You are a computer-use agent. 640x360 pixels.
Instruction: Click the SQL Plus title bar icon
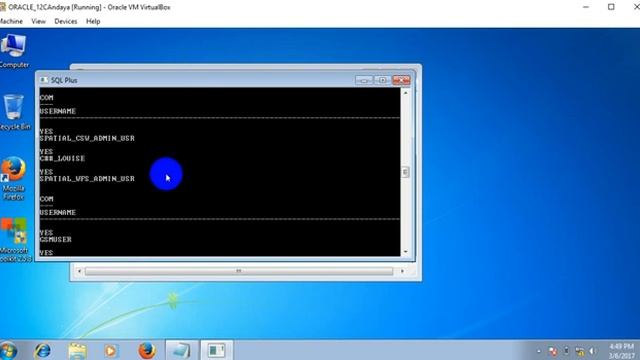[44, 80]
